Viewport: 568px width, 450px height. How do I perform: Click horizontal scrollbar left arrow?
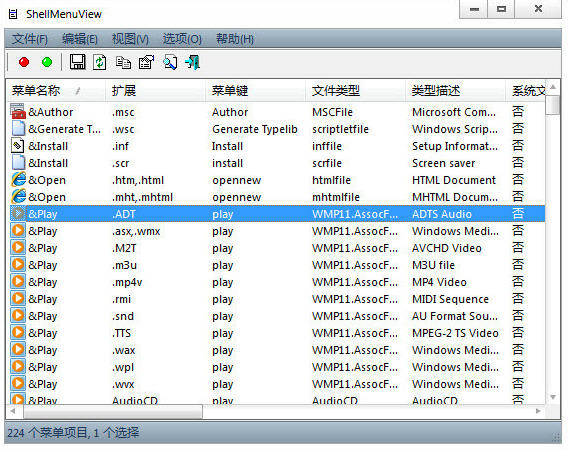click(x=13, y=411)
